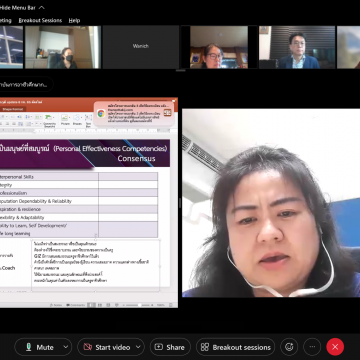The width and height of the screenshot is (360, 360).
Task: Click the Picture icon in PowerPoint ribbon
Action: click(x=65, y=120)
